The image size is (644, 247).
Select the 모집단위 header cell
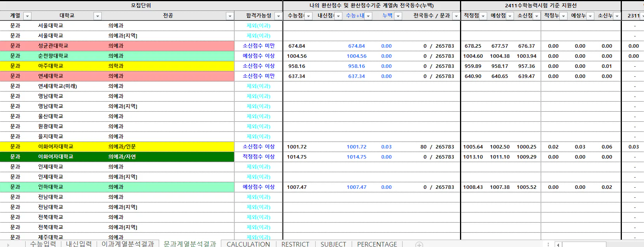point(141,5)
